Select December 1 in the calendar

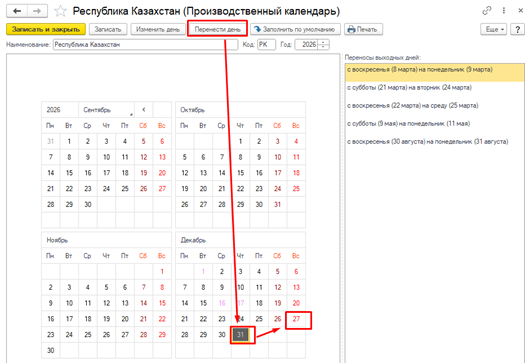pos(203,272)
